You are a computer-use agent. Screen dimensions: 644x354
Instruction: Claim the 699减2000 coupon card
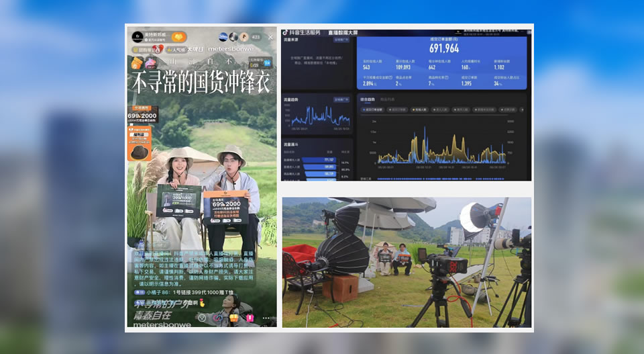tap(141, 116)
